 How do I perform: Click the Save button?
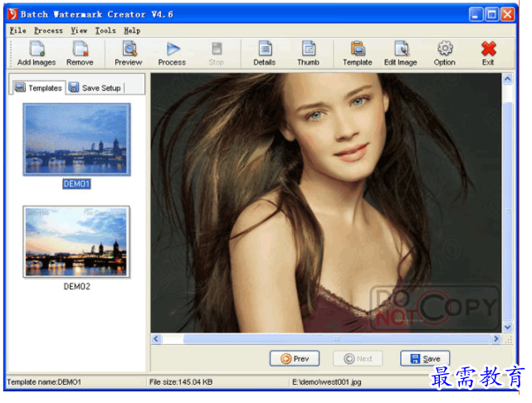click(x=425, y=359)
